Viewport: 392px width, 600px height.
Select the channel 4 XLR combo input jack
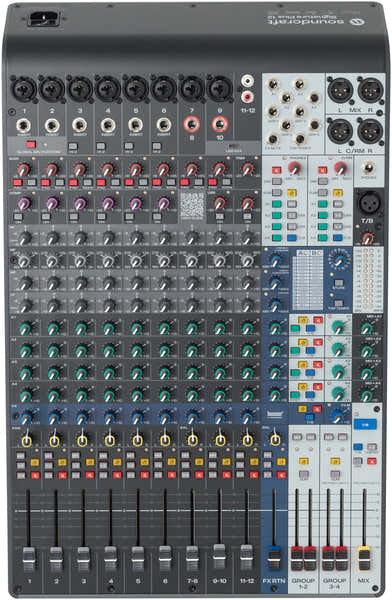[108, 89]
